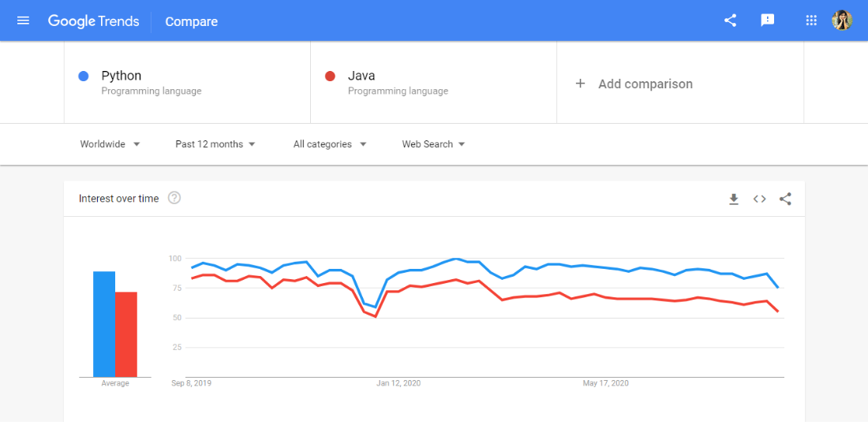Open the Worldwide region dropdown
868x425 pixels.
(x=110, y=144)
